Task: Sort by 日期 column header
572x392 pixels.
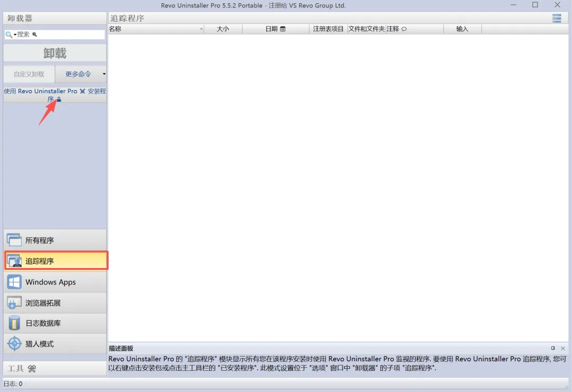Action: 275,29
